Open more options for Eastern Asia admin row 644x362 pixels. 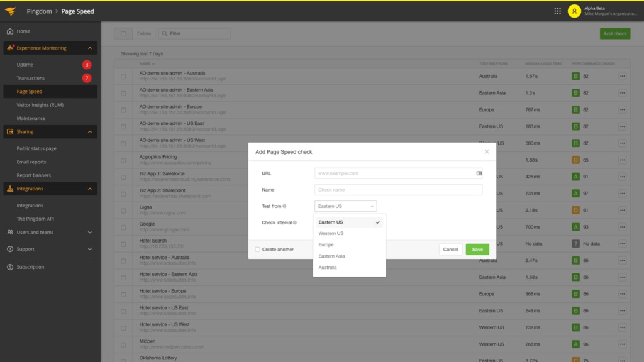click(x=622, y=93)
